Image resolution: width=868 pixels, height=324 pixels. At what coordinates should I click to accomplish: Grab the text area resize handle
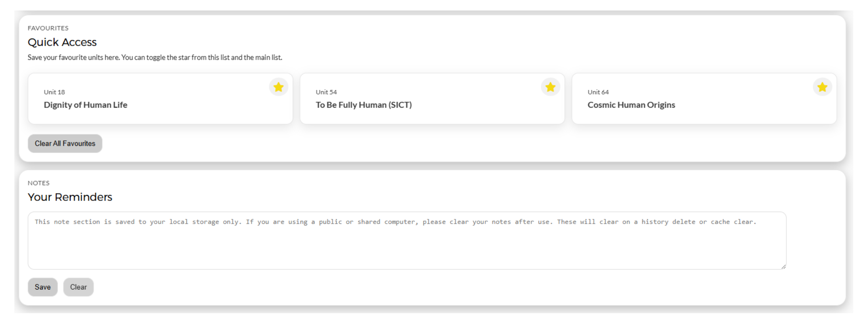click(783, 266)
